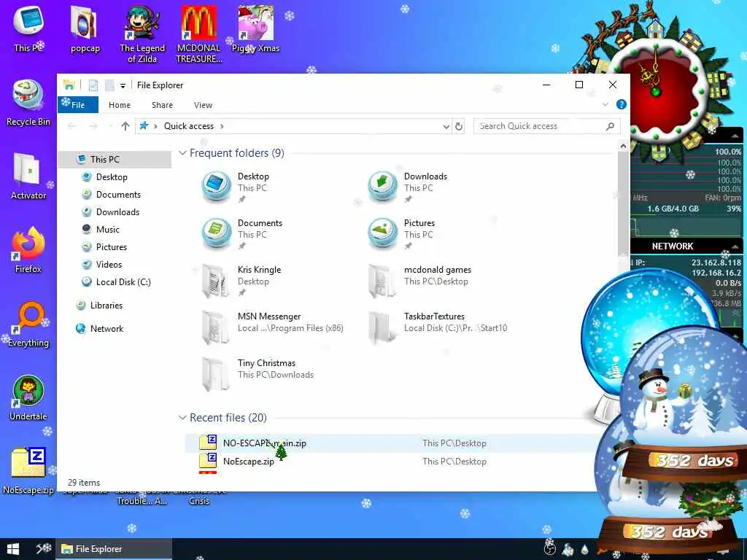747x560 pixels.
Task: Collapse the Frequent folders section
Action: click(182, 153)
